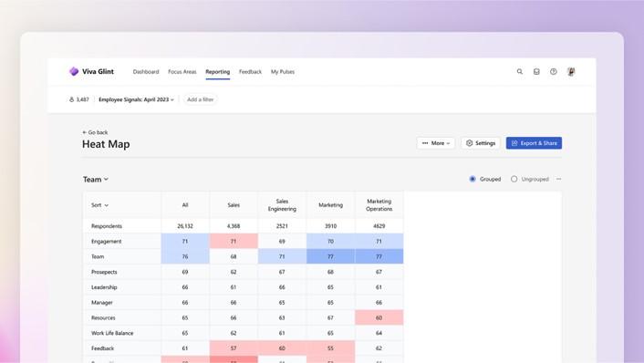Click the Export & Share button
The image size is (644, 363).
[534, 143]
